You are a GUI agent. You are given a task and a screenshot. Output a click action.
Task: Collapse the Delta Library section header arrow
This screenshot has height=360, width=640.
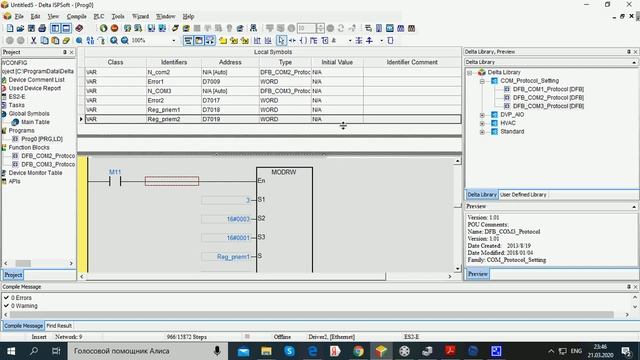click(x=634, y=62)
